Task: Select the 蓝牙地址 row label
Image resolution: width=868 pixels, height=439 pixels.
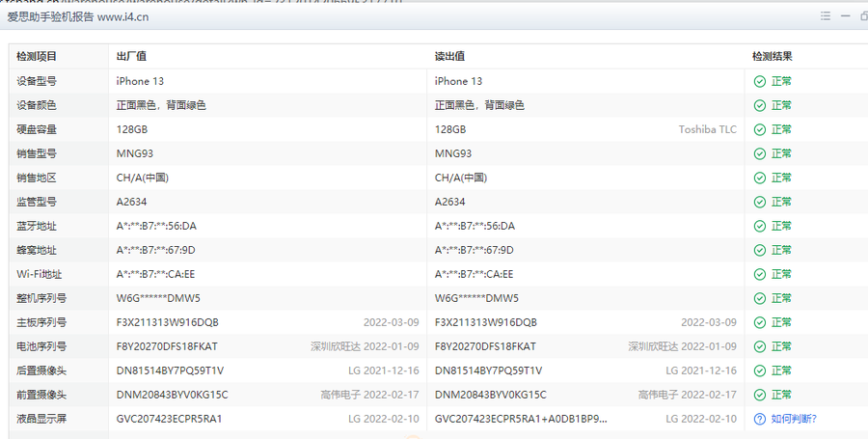Action: (x=37, y=226)
